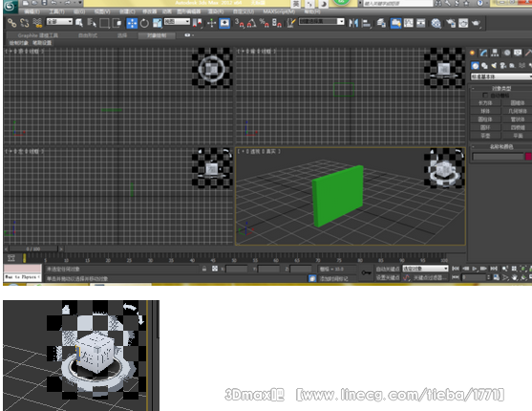Open the Edit menu

point(32,11)
